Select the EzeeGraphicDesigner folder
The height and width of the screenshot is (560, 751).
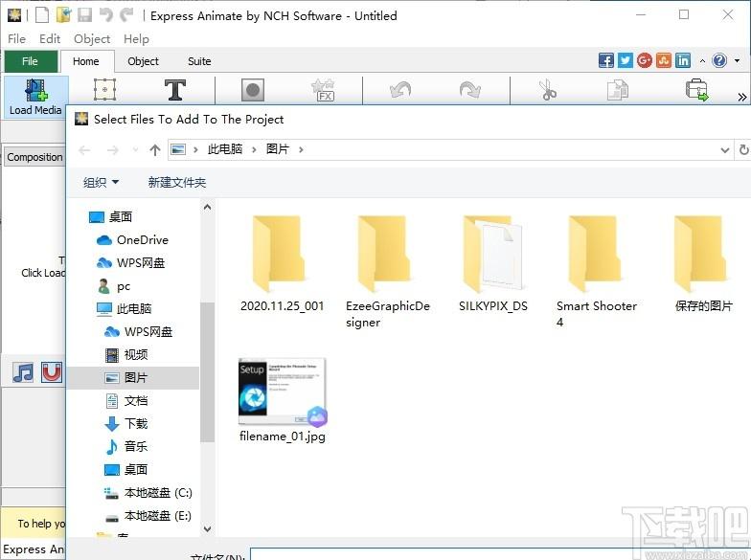click(x=387, y=272)
